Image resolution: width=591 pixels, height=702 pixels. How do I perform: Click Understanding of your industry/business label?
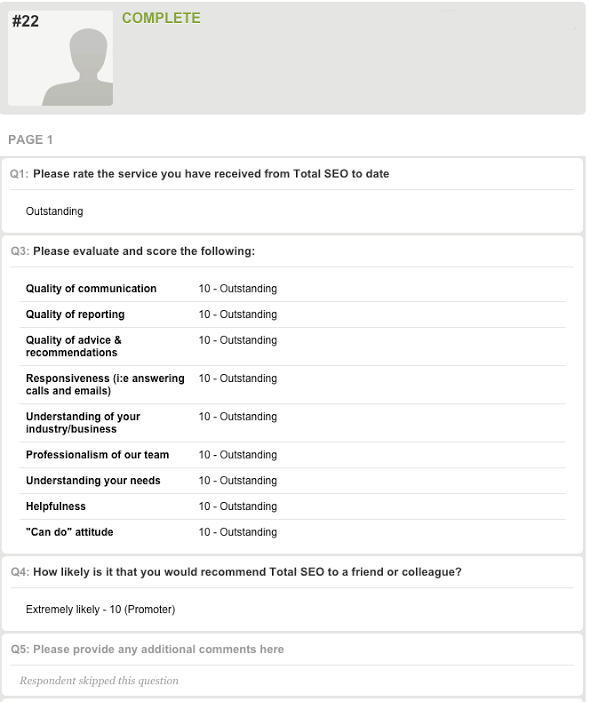(x=83, y=423)
